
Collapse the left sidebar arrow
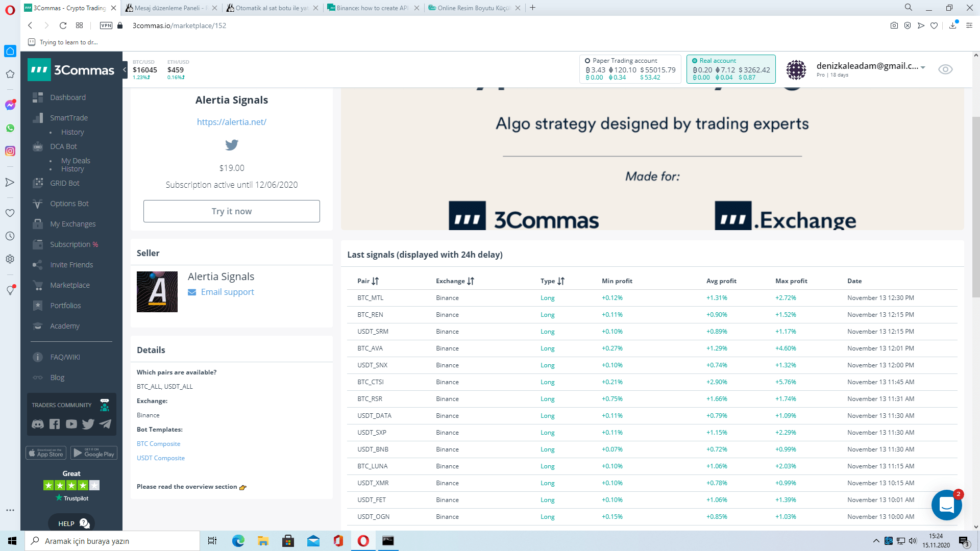(x=125, y=70)
